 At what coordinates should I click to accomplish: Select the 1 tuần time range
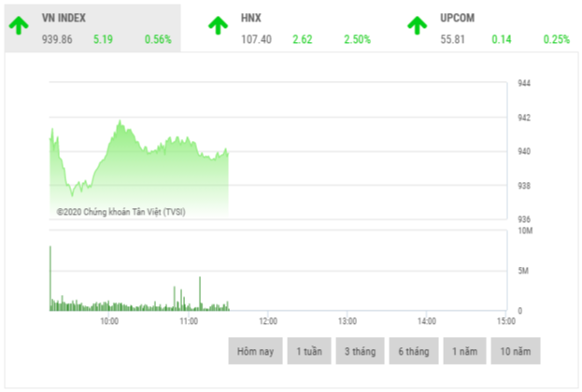pos(309,351)
